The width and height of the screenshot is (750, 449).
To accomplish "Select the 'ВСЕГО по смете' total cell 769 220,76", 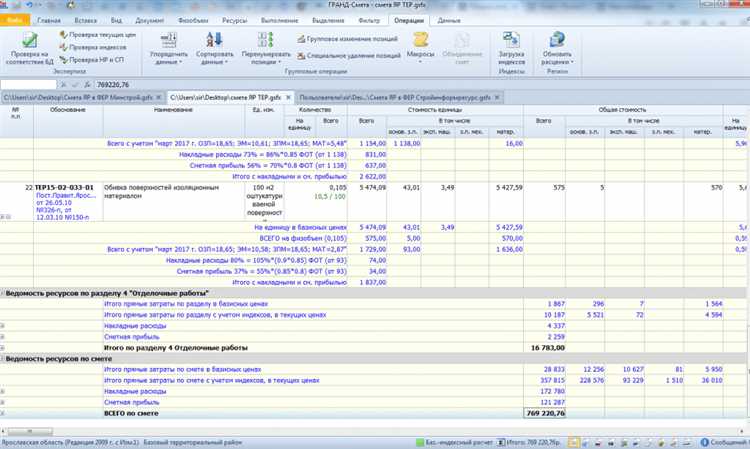I will [x=544, y=412].
